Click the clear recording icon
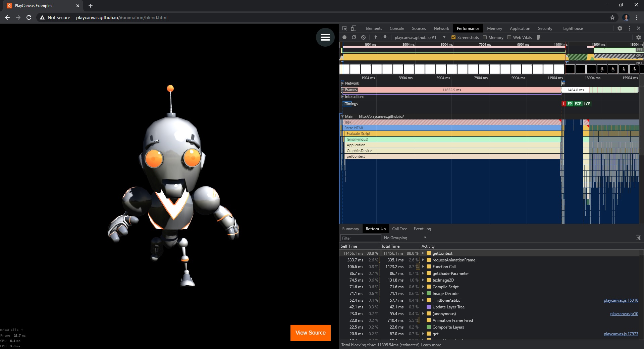Viewport: 644px width, 349px height. pyautogui.click(x=363, y=37)
